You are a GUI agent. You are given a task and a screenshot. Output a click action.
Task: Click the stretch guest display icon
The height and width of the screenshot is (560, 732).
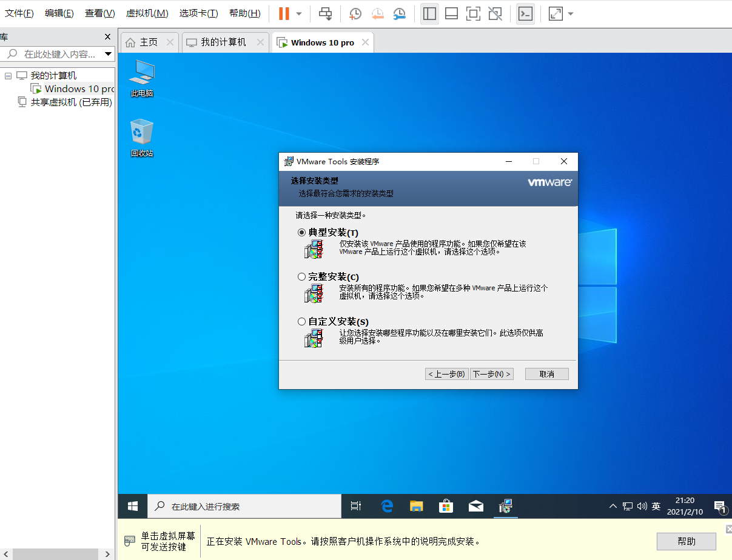(556, 13)
